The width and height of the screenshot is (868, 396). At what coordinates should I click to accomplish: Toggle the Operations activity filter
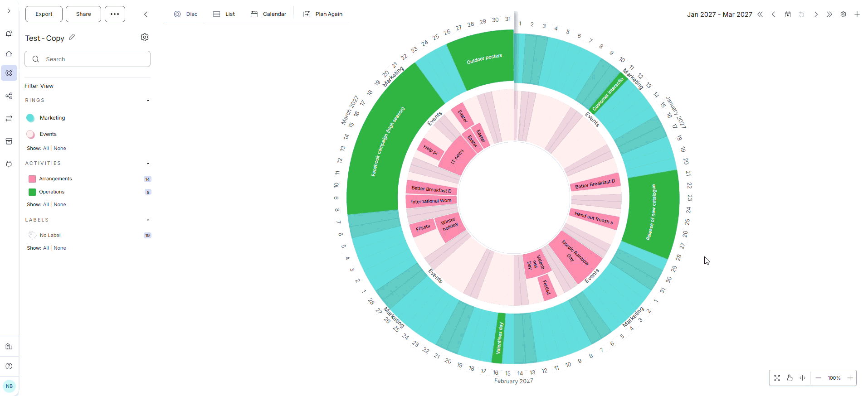point(32,192)
